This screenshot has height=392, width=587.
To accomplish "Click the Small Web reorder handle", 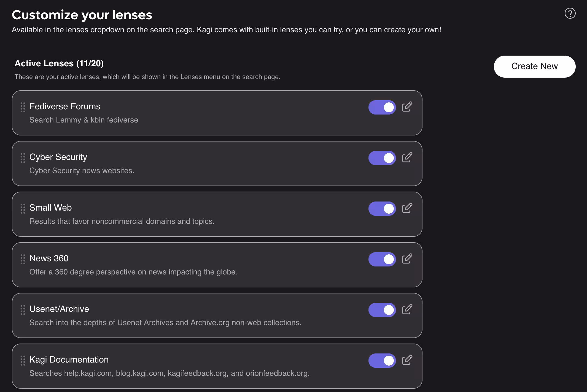I will click(23, 209).
